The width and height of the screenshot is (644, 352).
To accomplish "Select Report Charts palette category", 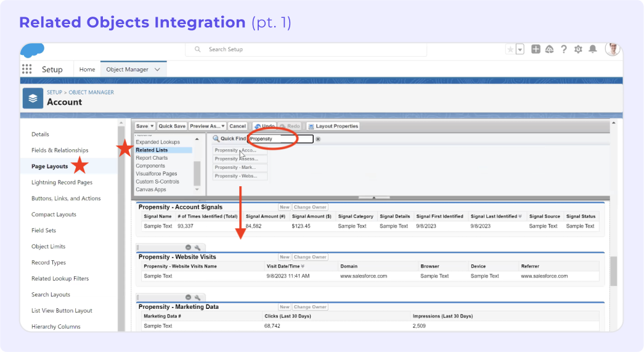I will [x=152, y=158].
